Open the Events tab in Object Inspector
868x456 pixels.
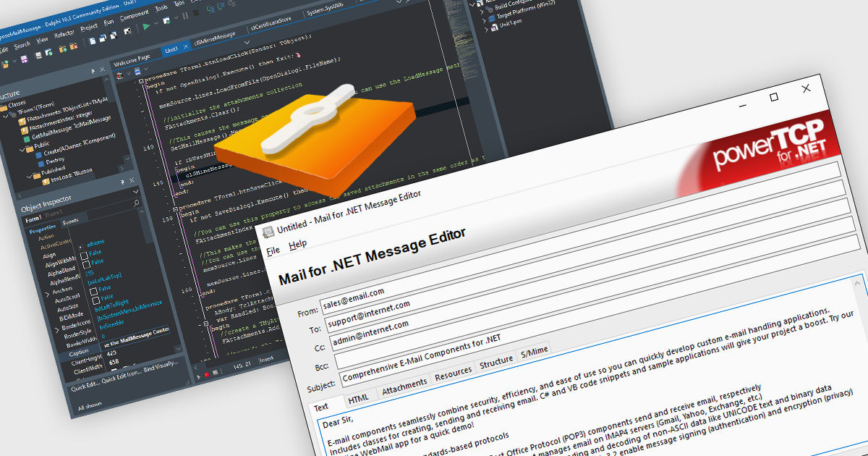pos(70,221)
